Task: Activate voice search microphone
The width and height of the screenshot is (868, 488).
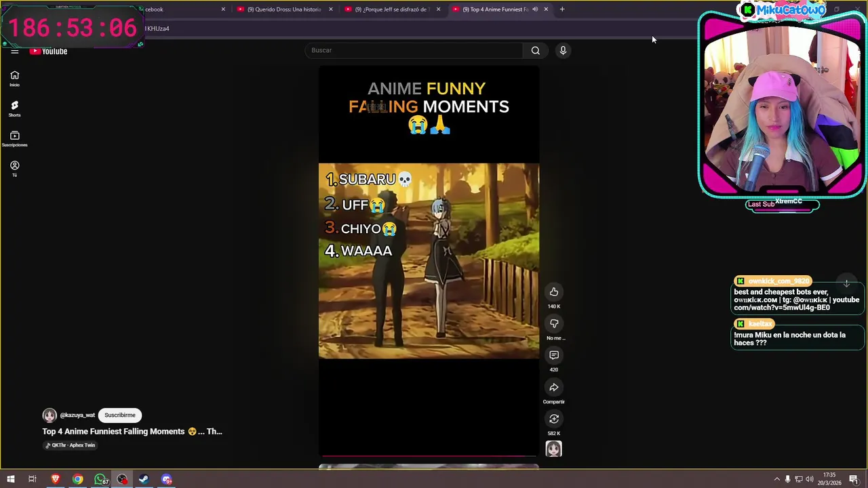Action: tap(563, 50)
